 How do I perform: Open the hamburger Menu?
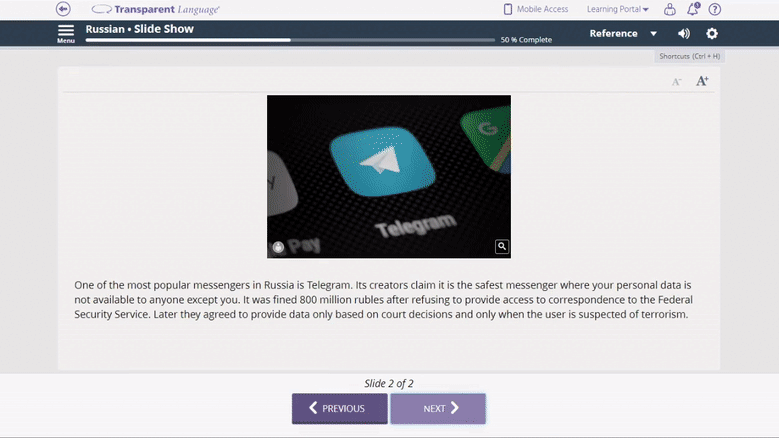point(66,34)
